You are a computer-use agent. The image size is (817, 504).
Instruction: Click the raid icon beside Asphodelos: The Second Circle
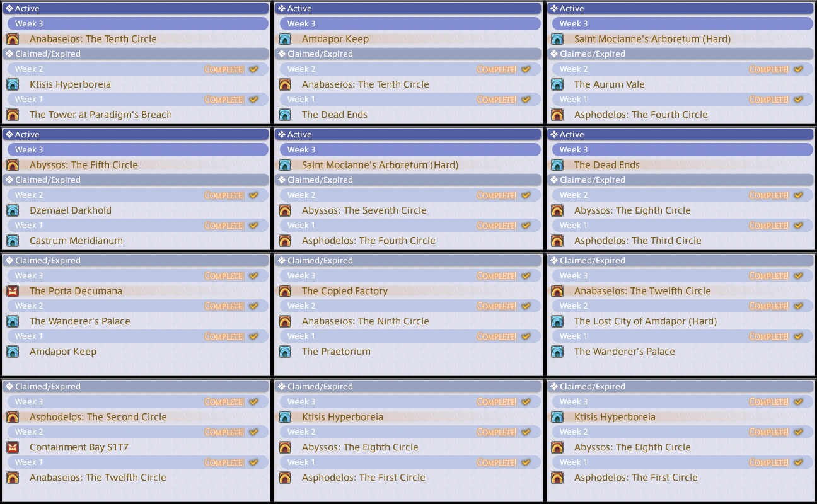pos(13,417)
